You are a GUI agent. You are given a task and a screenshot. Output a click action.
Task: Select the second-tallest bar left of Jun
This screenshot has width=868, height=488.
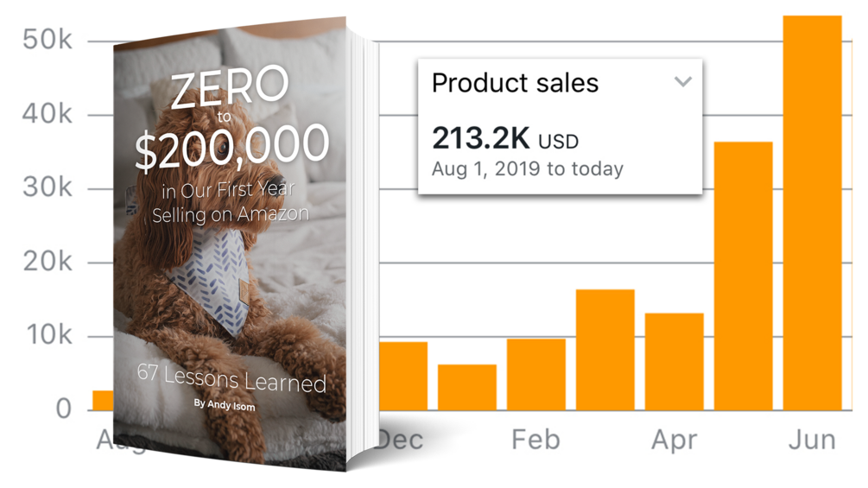point(744,276)
